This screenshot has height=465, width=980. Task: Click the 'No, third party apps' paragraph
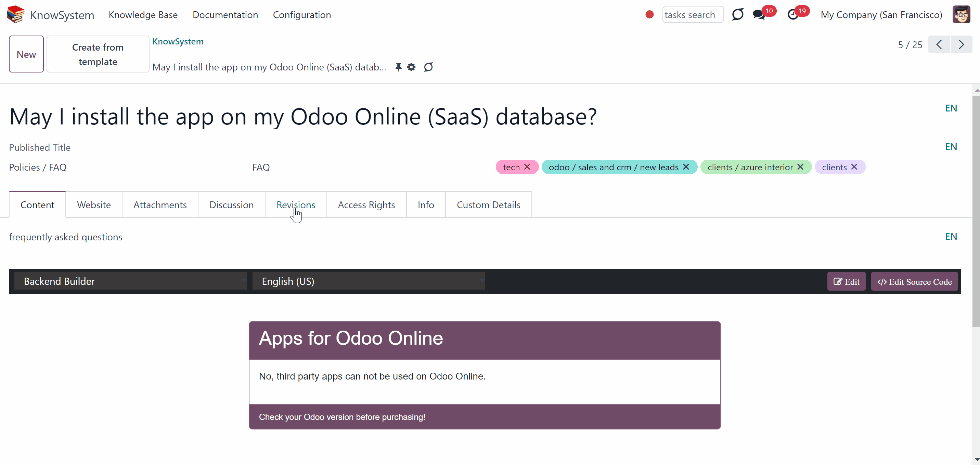pyautogui.click(x=372, y=376)
